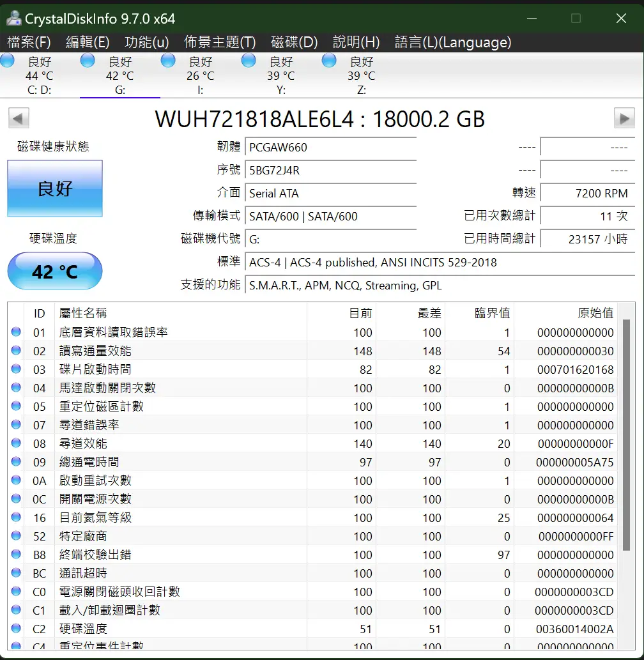Select row 0C 開關電源次數
The image size is (644, 660).
point(312,499)
